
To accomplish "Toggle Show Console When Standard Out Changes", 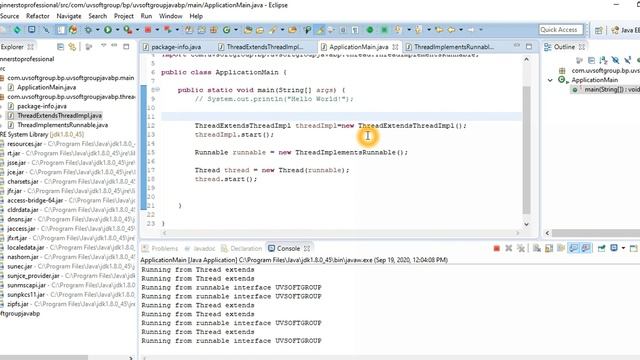I will tap(573, 248).
